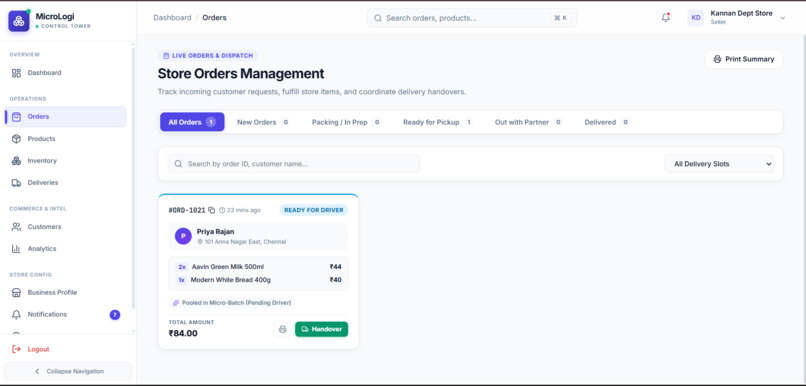This screenshot has width=806, height=386.
Task: Click the READY FOR DRIVER status badge
Action: [x=314, y=210]
